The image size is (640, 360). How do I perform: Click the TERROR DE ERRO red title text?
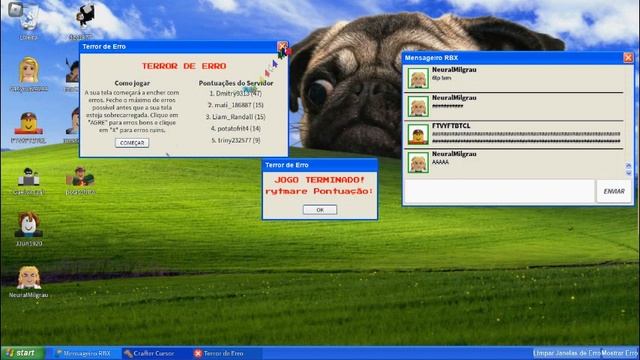(184, 66)
